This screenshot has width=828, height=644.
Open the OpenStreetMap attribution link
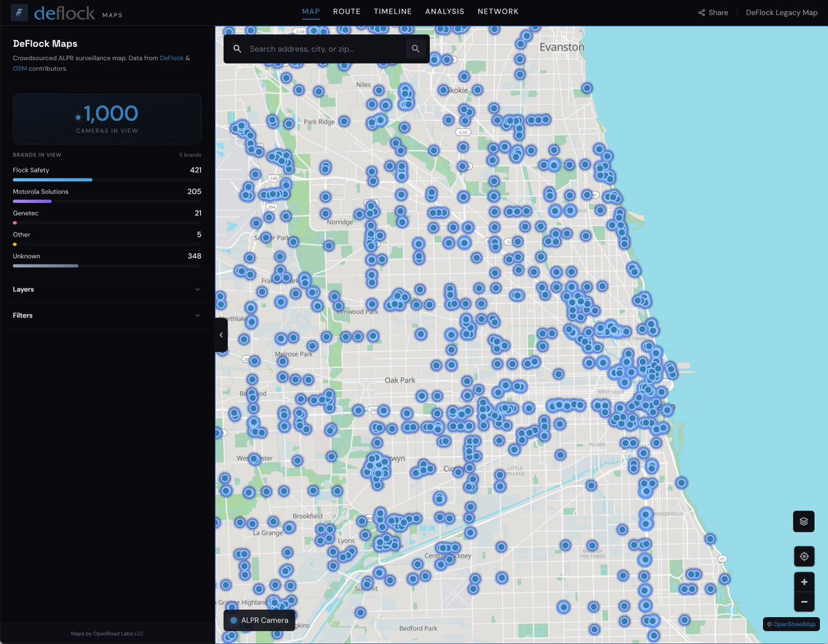tap(794, 624)
